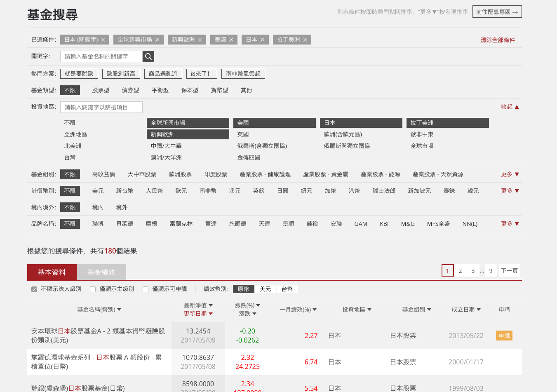Enable the 僅顯示可申購 checkbox
557x392 pixels.
146,289
